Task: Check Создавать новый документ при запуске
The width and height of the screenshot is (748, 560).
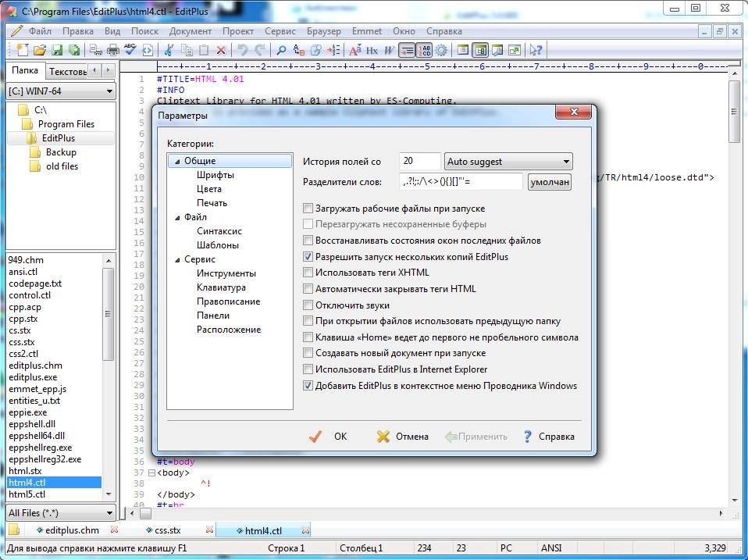Action: tap(308, 353)
